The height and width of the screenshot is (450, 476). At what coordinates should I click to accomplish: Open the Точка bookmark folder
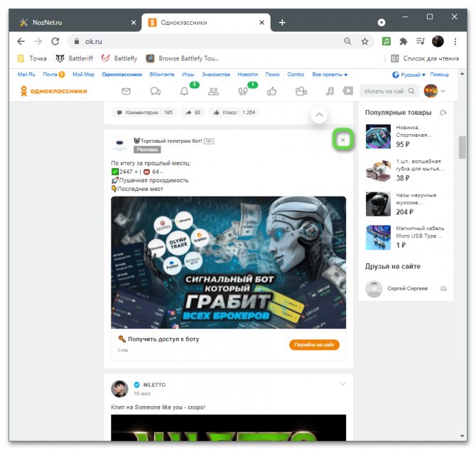point(32,58)
